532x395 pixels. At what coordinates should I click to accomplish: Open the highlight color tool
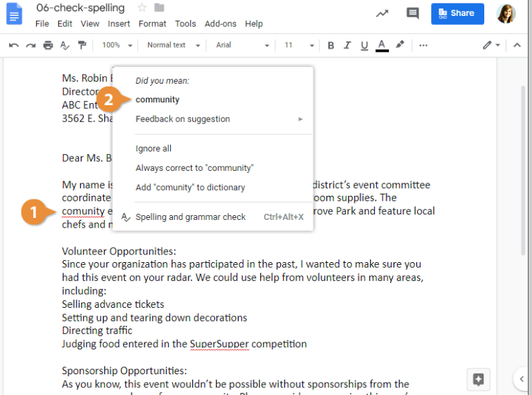[400, 45]
